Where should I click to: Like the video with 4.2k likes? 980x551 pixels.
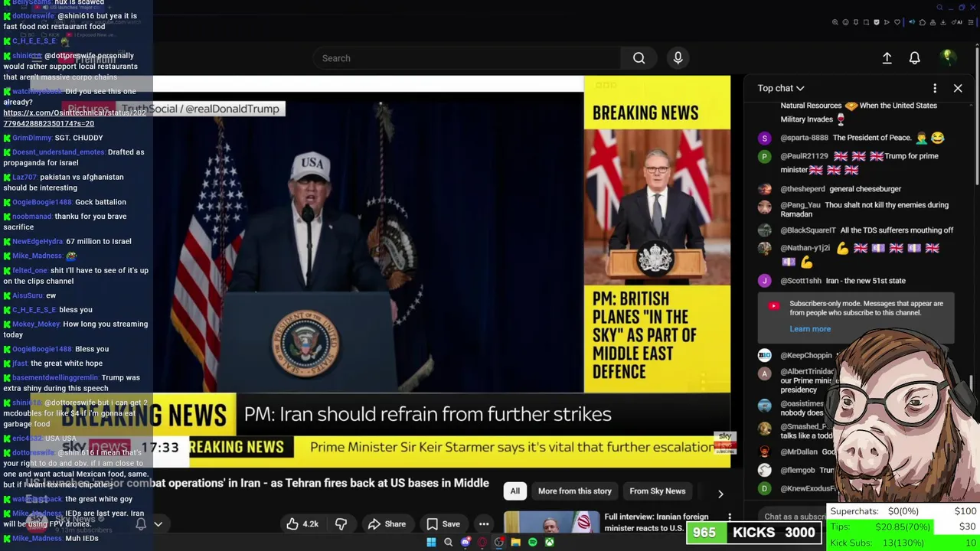point(302,524)
